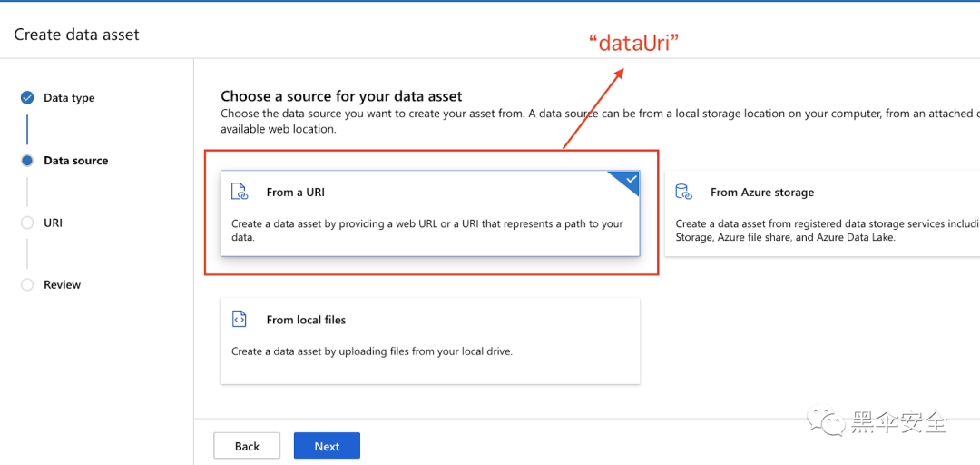Click the completed Data type step checkmark
The image size is (980, 465).
coord(27,97)
